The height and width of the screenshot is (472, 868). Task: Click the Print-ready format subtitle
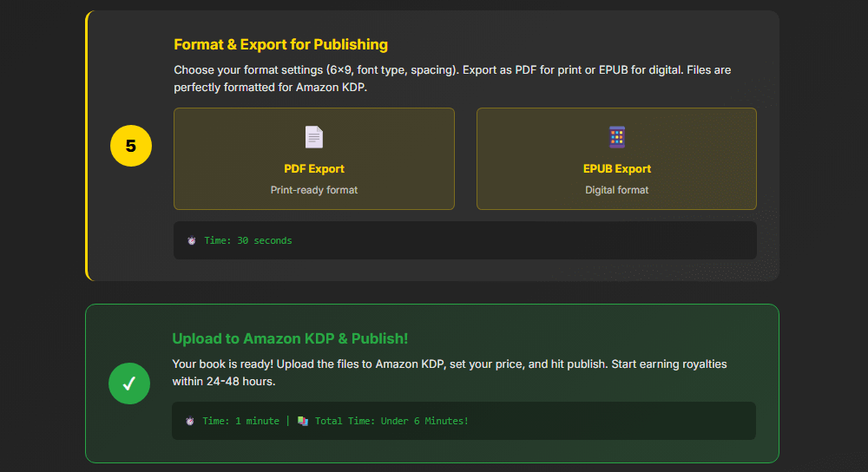pyautogui.click(x=314, y=189)
